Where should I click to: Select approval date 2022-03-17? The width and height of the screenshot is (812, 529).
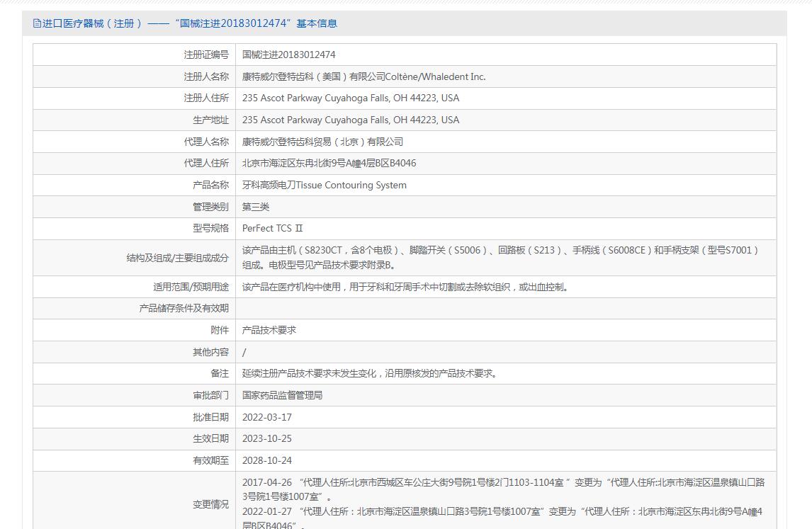[266, 417]
